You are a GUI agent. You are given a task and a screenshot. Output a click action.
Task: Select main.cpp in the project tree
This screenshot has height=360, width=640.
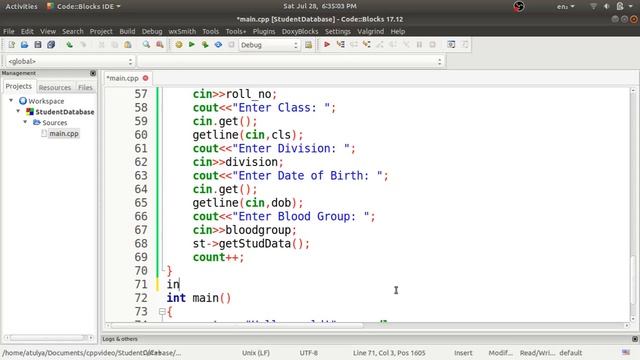coord(64,133)
